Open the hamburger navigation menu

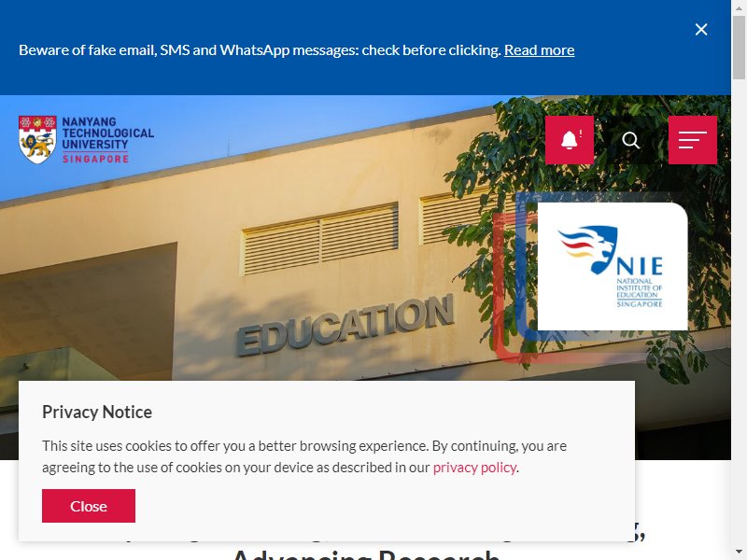[692, 140]
